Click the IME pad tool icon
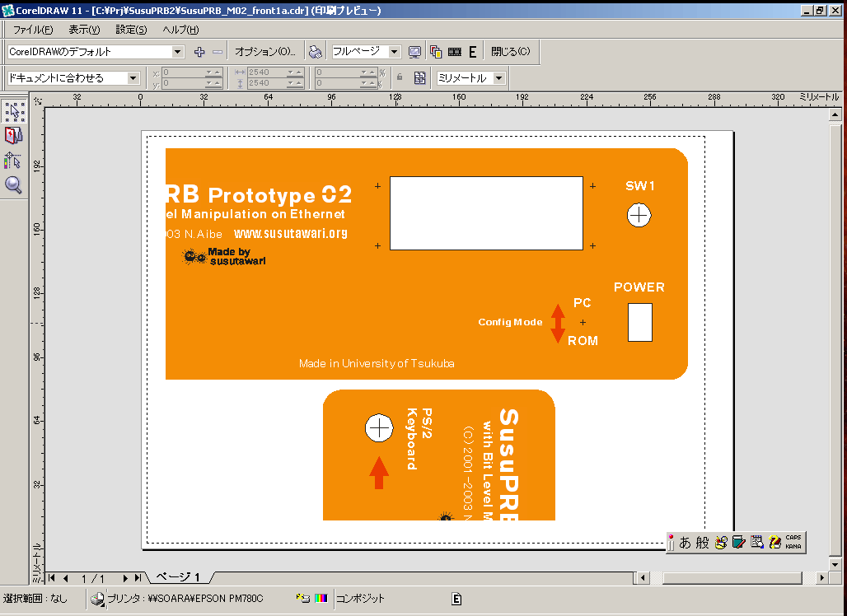Image resolution: width=847 pixels, height=616 pixels. click(x=721, y=542)
